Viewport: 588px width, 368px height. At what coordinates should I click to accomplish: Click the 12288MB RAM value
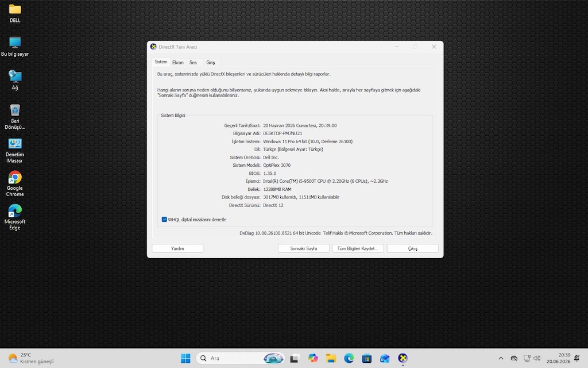pos(277,189)
